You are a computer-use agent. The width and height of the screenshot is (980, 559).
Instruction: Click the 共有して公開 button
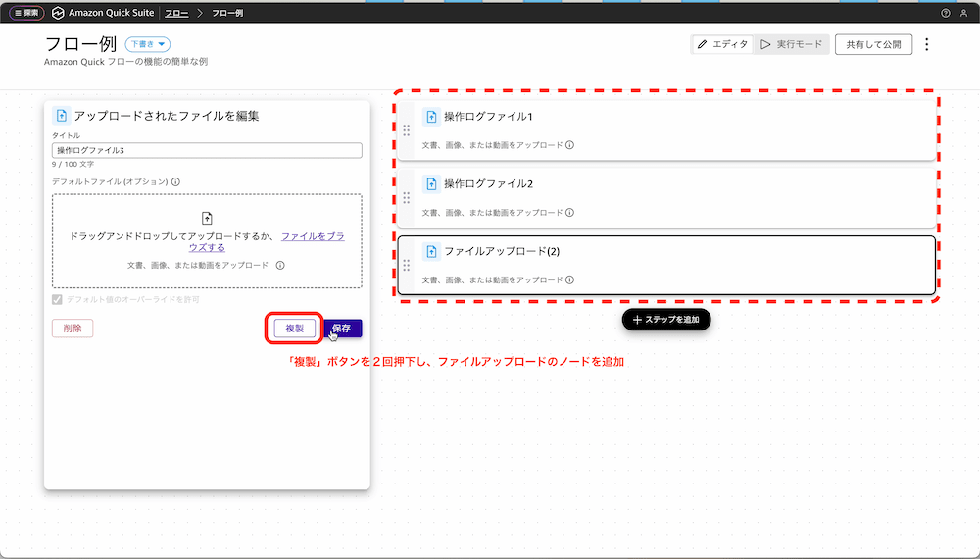(873, 44)
